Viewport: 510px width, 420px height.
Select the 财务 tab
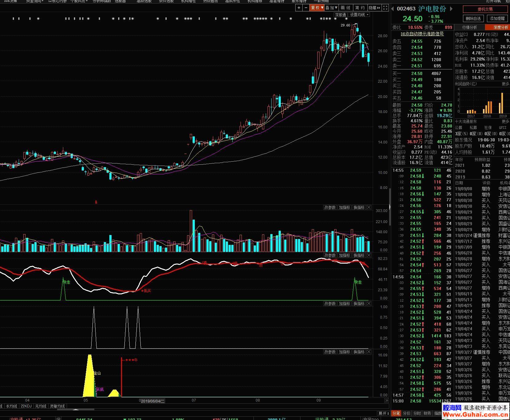[x=427, y=414]
